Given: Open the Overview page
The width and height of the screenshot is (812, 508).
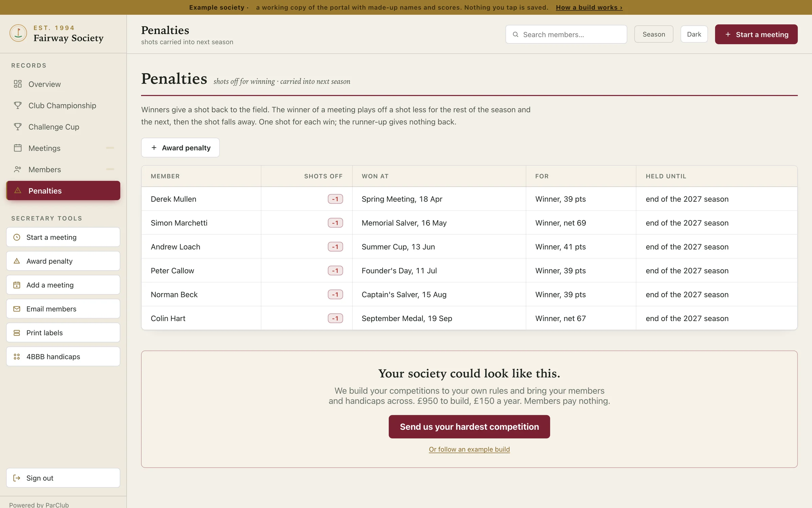Looking at the screenshot, I should coord(63,84).
